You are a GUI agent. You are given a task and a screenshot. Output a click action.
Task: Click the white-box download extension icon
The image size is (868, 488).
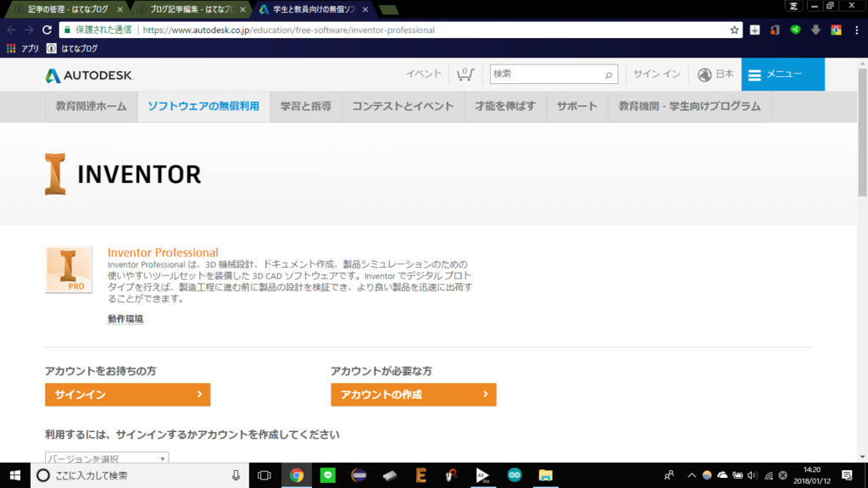[x=754, y=30]
